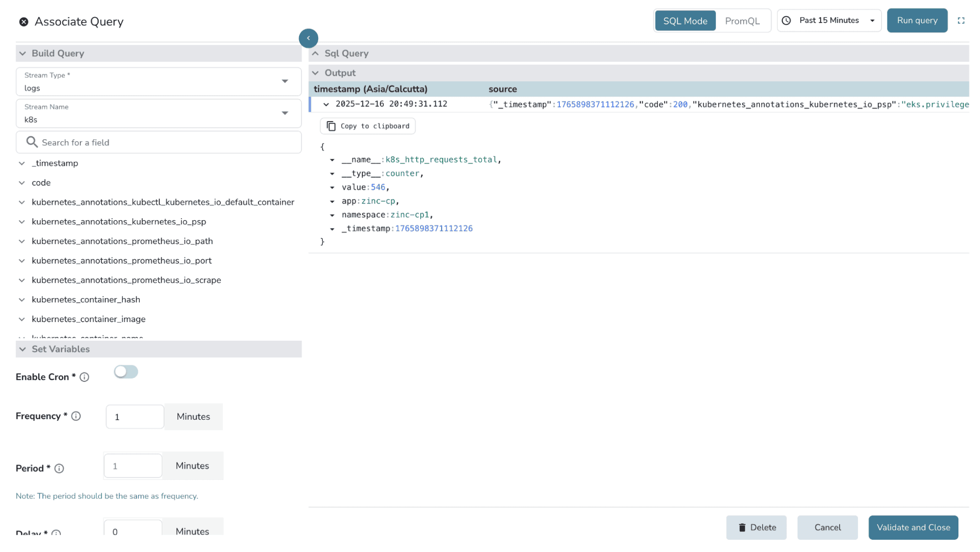
Task: Open the Stream Type dropdown
Action: click(x=285, y=81)
